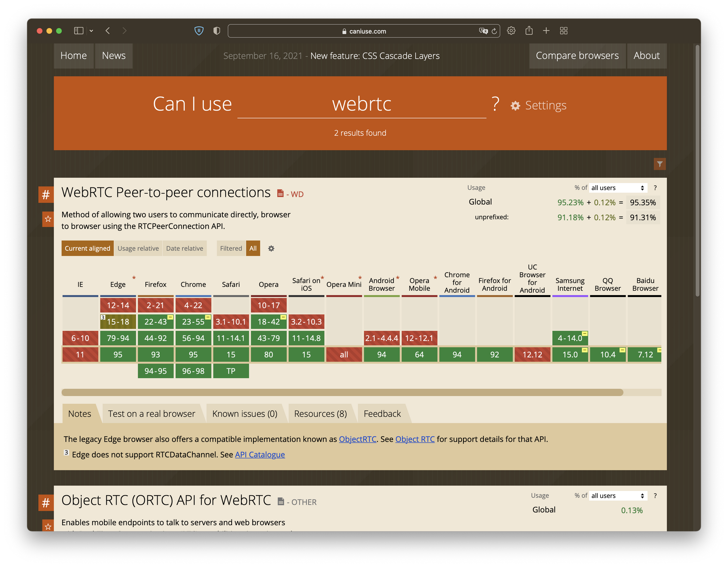Open the Object RTC support link
The height and width of the screenshot is (567, 728).
(x=415, y=439)
